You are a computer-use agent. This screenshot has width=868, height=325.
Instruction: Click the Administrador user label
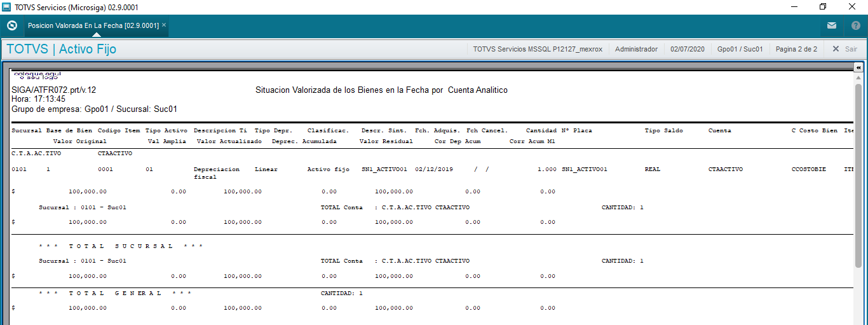pos(636,49)
